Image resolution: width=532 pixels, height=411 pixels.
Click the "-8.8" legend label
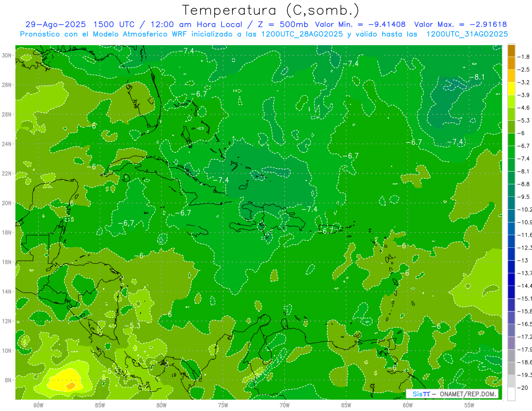524,184
